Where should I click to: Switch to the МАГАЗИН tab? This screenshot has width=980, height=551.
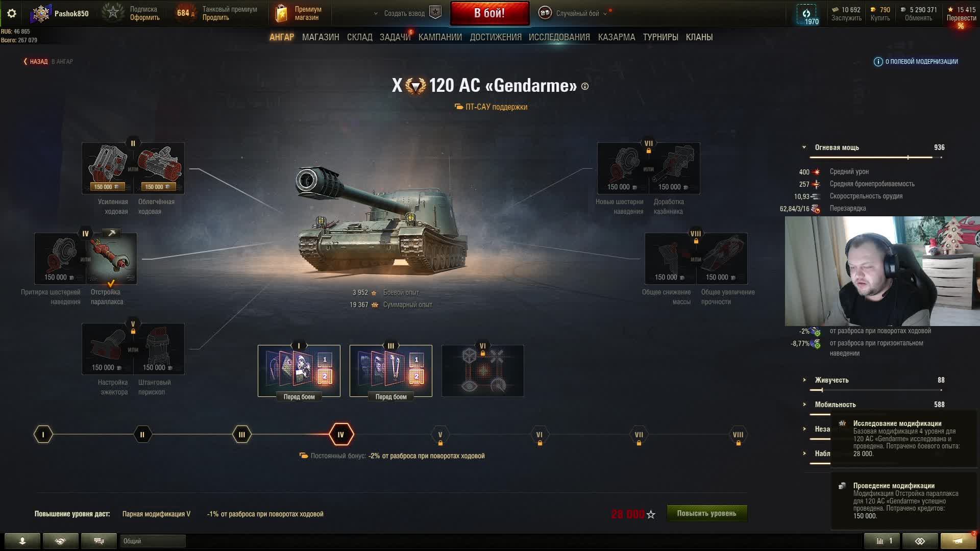coord(321,37)
